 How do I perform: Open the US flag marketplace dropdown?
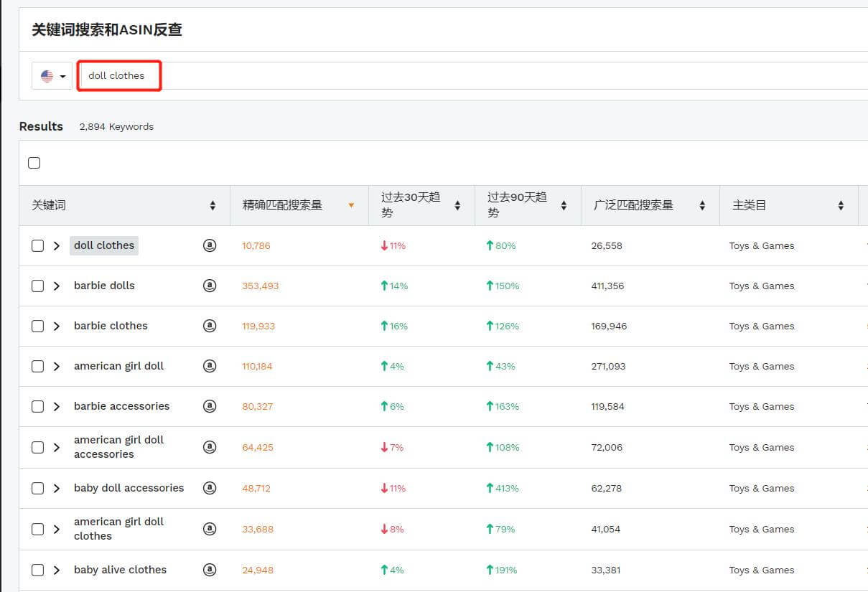pyautogui.click(x=52, y=76)
